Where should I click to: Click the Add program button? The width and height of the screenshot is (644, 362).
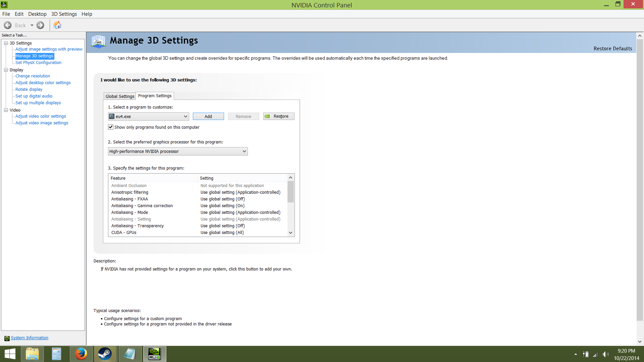(x=208, y=116)
